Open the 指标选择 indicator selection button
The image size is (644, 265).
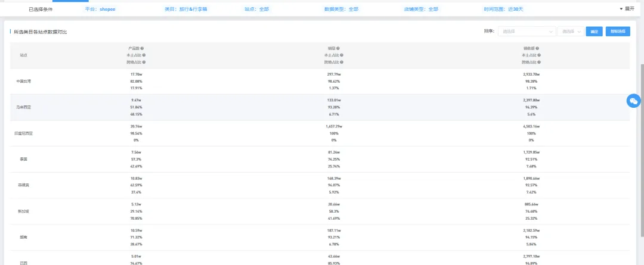coord(618,32)
